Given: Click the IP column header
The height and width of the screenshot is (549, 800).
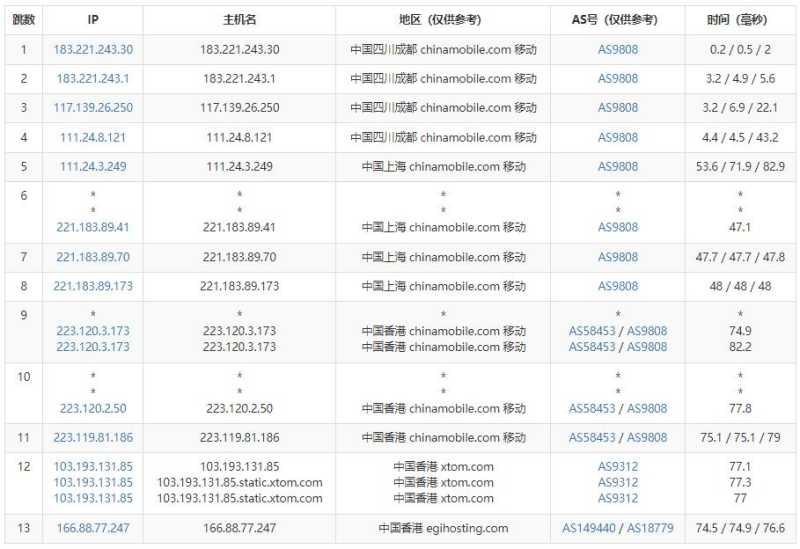Looking at the screenshot, I should pos(93,20).
